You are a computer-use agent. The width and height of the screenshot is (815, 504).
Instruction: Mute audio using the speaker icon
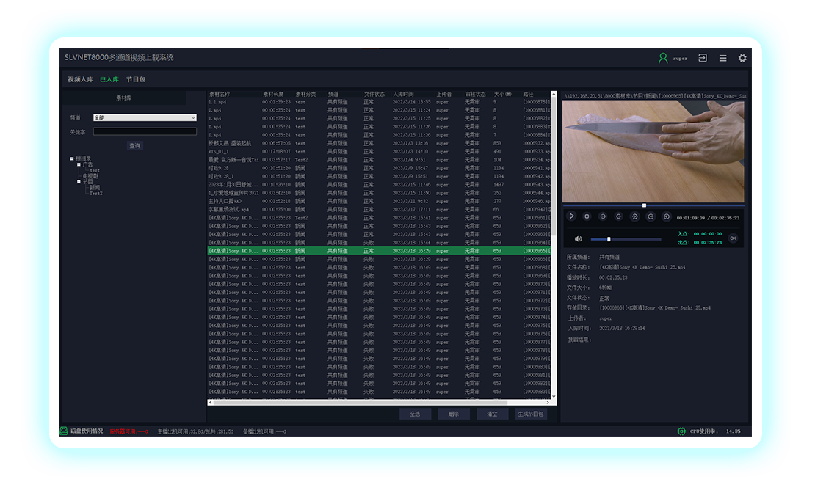coord(578,238)
